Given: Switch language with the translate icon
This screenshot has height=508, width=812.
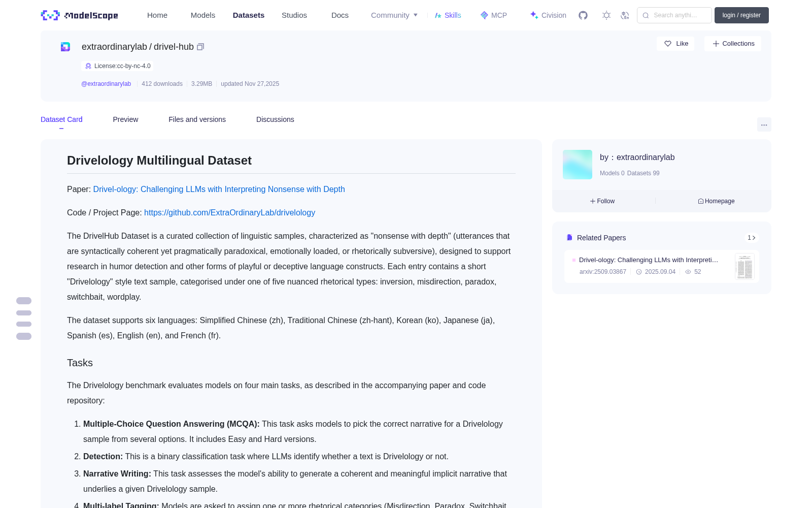Looking at the screenshot, I should click(625, 15).
